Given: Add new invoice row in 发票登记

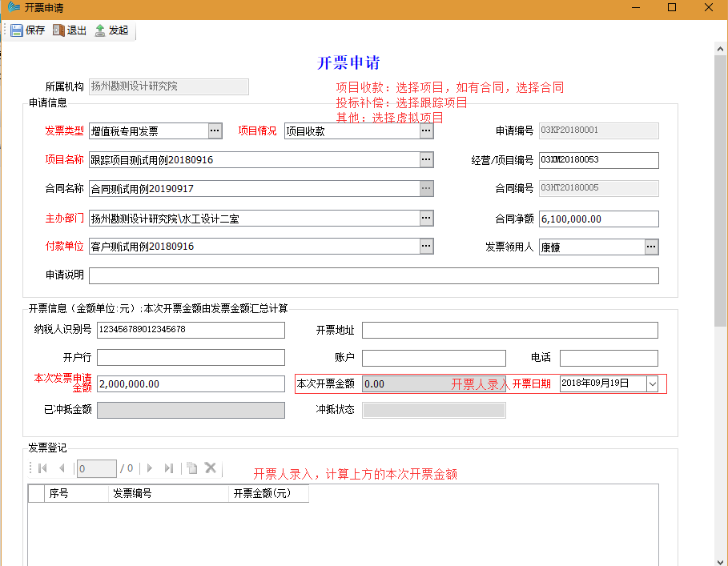Looking at the screenshot, I should (191, 468).
